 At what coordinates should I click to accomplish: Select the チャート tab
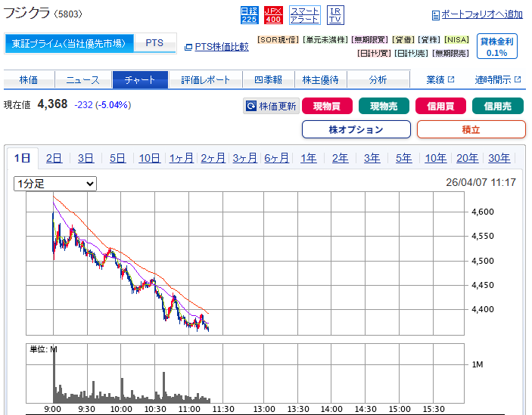coord(140,80)
